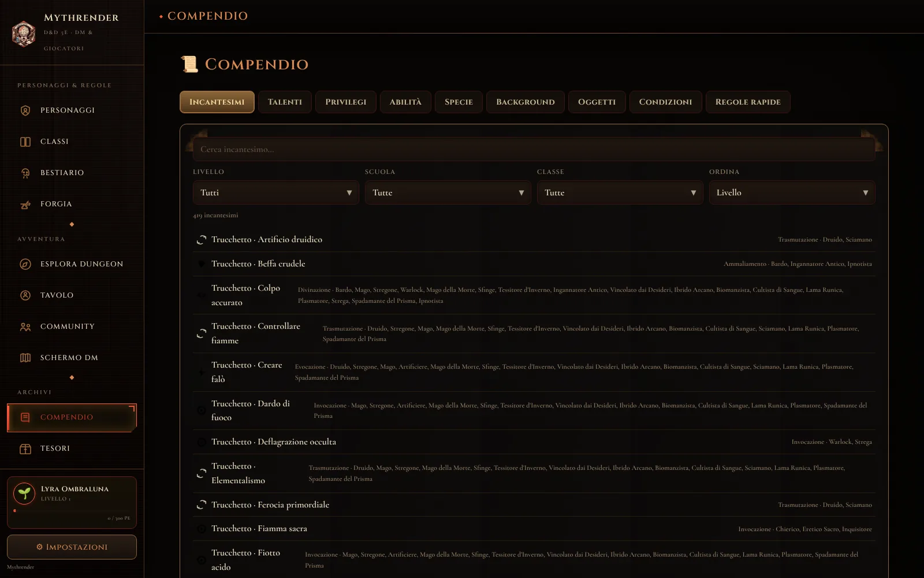Click the Mythrender logo emblem
The width and height of the screenshot is (924, 578).
[x=24, y=34]
